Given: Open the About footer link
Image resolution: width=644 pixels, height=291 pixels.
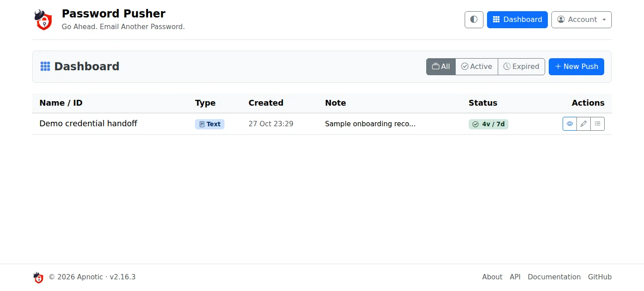Looking at the screenshot, I should (x=492, y=277).
